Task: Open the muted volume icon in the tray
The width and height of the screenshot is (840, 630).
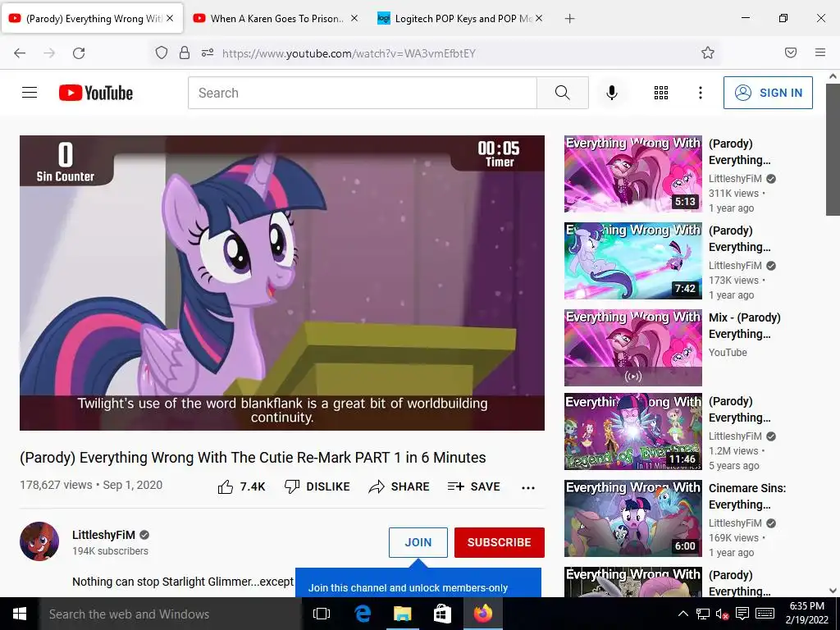Action: pyautogui.click(x=722, y=614)
